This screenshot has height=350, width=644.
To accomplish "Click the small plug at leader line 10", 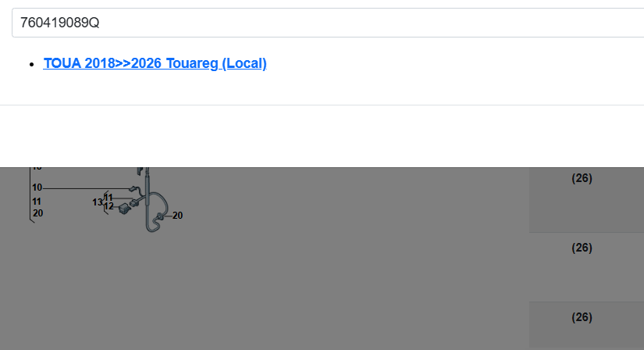I will coord(133,189).
